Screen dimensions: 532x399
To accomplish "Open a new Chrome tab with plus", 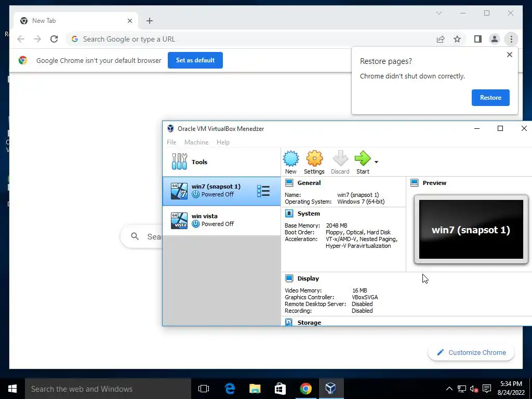I will 149,21.
